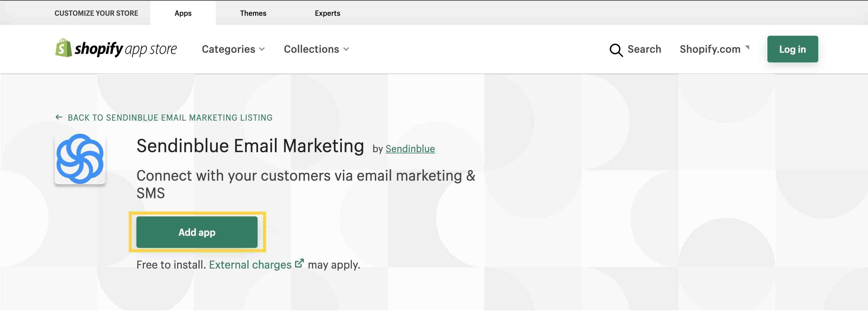Viewport: 868px width, 314px height.
Task: Click the app tagline about email marketing & SMS
Action: click(x=305, y=184)
